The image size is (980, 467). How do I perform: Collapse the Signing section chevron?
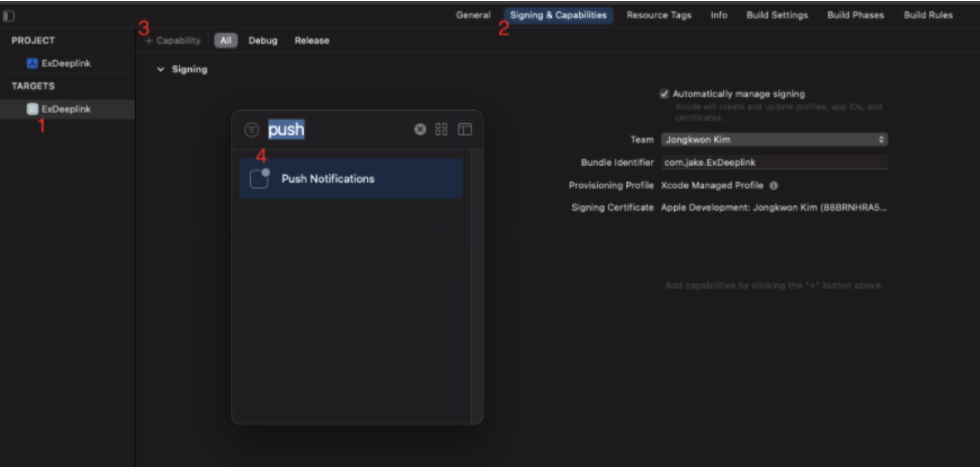(x=160, y=70)
